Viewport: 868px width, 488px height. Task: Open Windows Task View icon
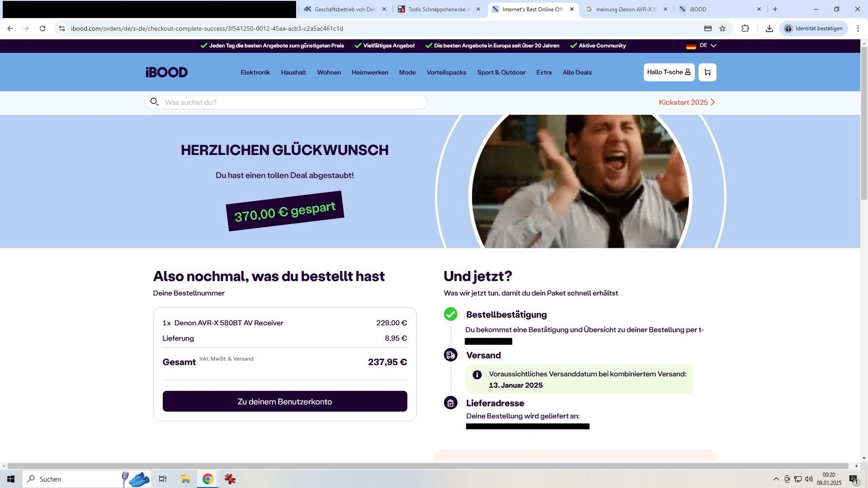tap(162, 479)
